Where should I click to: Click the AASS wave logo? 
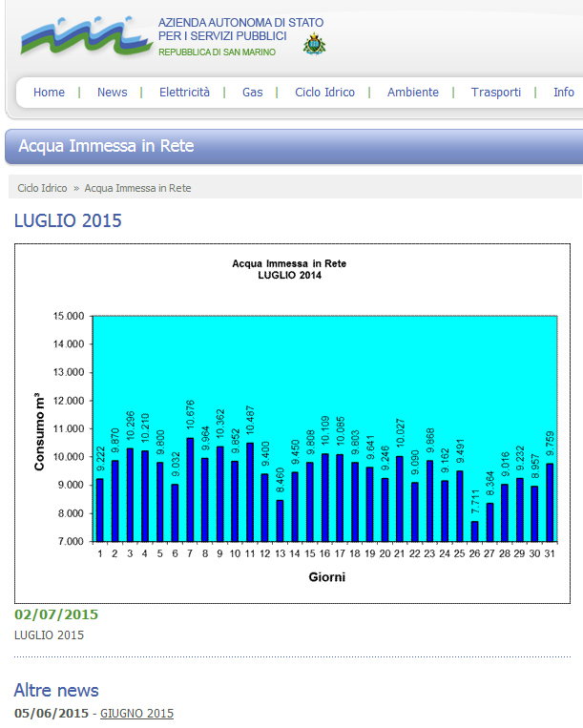(86, 36)
